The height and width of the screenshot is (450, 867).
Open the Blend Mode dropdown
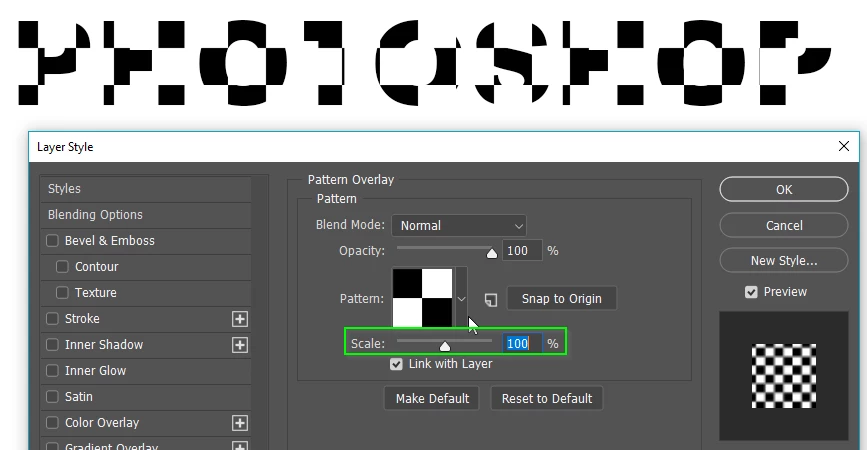click(459, 226)
